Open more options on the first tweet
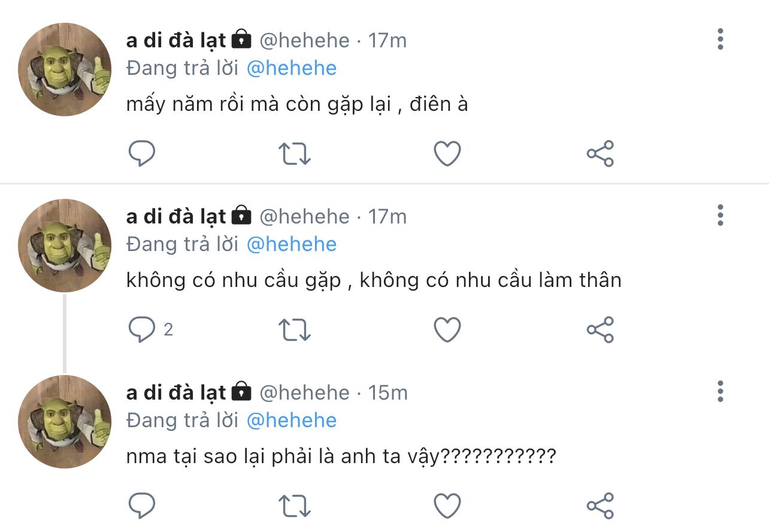This screenshot has height=532, width=769. (x=720, y=40)
